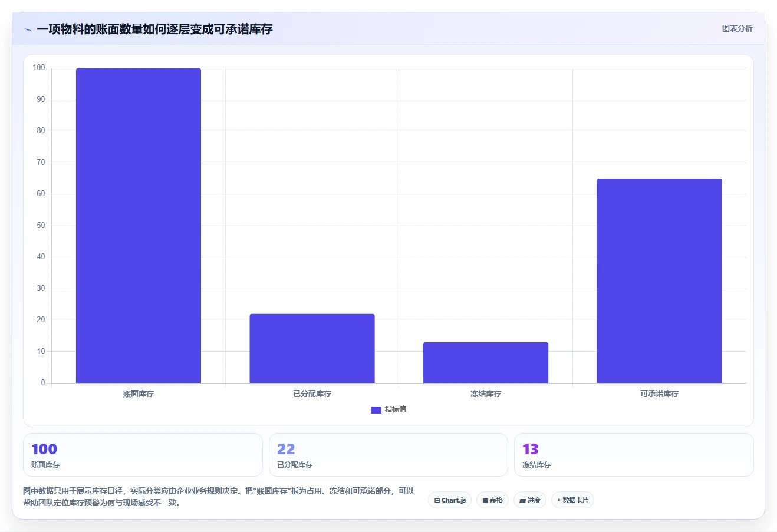Click the lightning icon beside the chart title
The height and width of the screenshot is (532, 777).
28,29
